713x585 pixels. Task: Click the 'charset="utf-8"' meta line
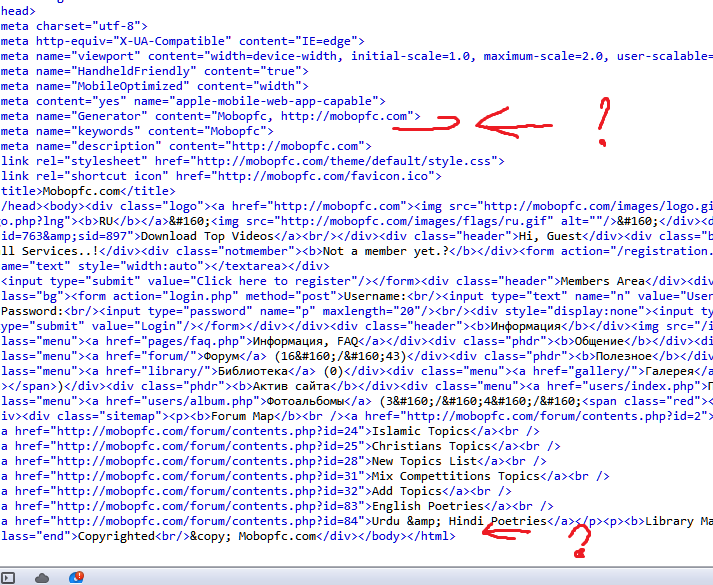[x=74, y=26]
